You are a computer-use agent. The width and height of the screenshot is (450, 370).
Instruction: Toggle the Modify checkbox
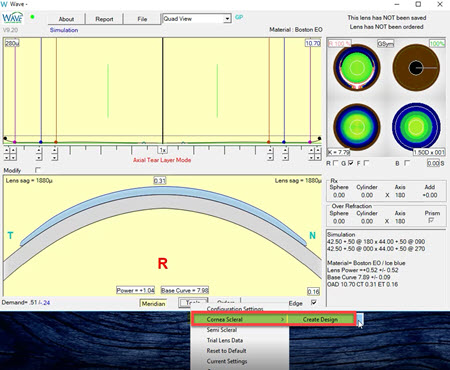(x=38, y=170)
